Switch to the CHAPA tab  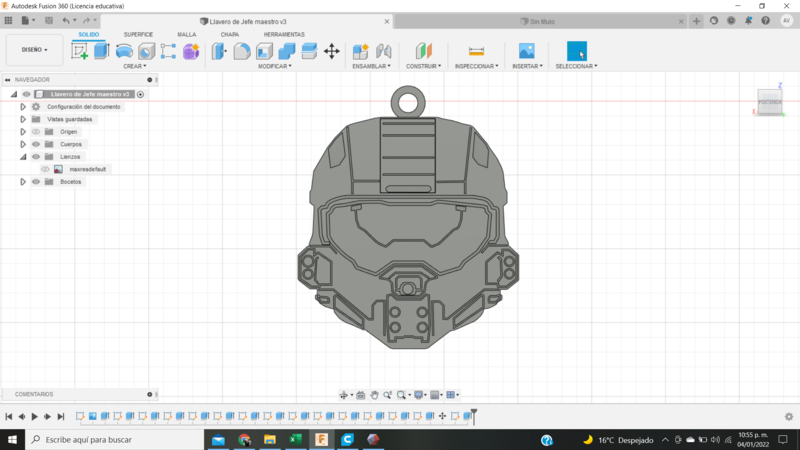[x=230, y=34]
